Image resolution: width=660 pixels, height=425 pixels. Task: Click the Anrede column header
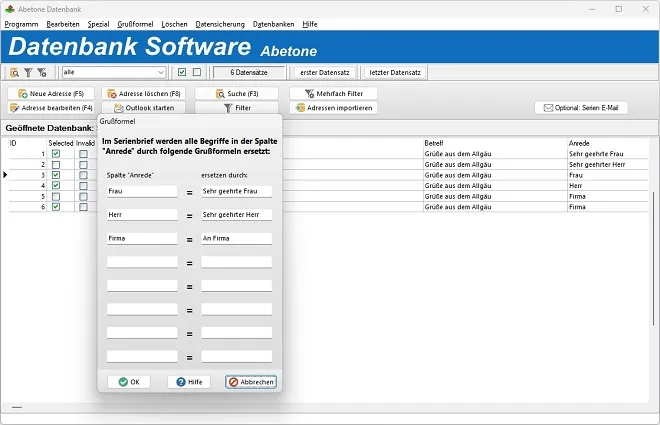pyautogui.click(x=579, y=143)
